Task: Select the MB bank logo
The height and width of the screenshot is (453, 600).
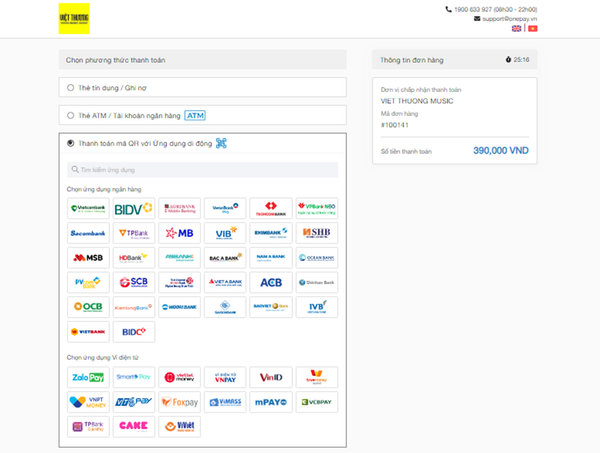Action: [x=179, y=233]
